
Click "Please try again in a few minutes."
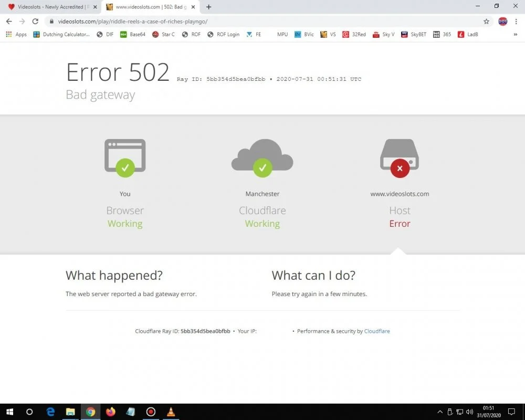(x=319, y=293)
